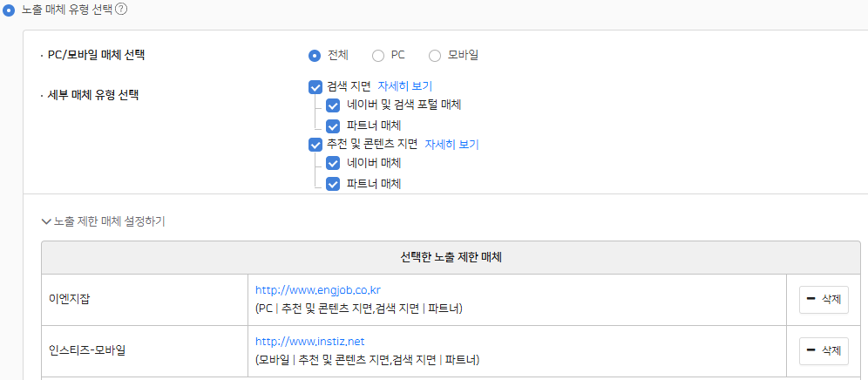This screenshot has height=380, width=868.
Task: Uncheck the 검색 지면 checkbox
Action: (x=315, y=86)
